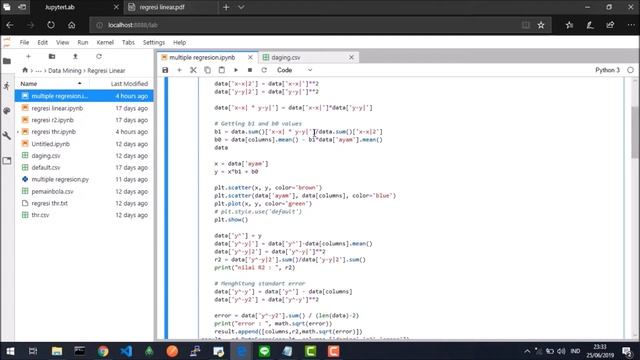Select regresi thr.ipynb in file list
The width and height of the screenshot is (640, 360).
click(x=84, y=132)
